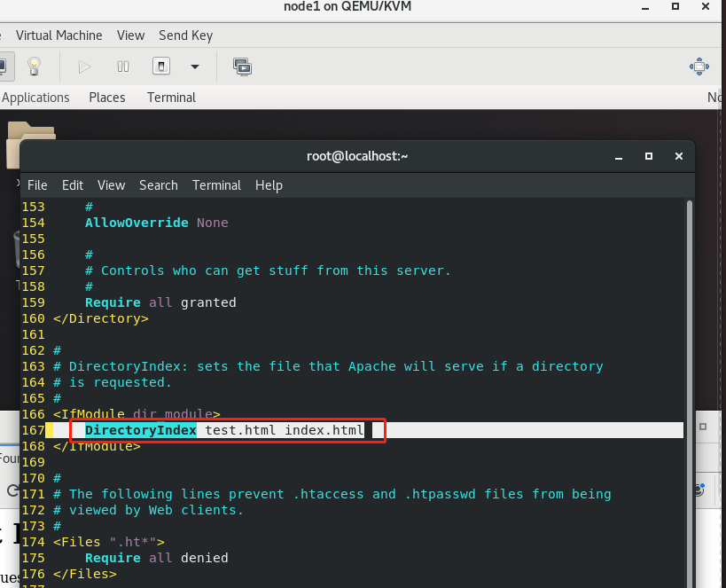Open the Send Key menu
The height and width of the screenshot is (588, 726).
pos(185,35)
